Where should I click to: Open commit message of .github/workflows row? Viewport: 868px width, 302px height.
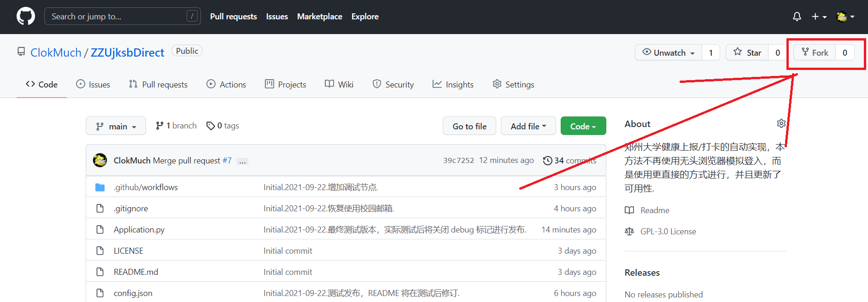(321, 187)
